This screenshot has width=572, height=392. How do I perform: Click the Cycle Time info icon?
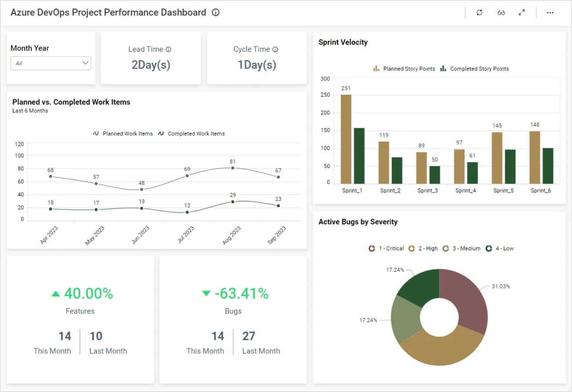[x=275, y=50]
